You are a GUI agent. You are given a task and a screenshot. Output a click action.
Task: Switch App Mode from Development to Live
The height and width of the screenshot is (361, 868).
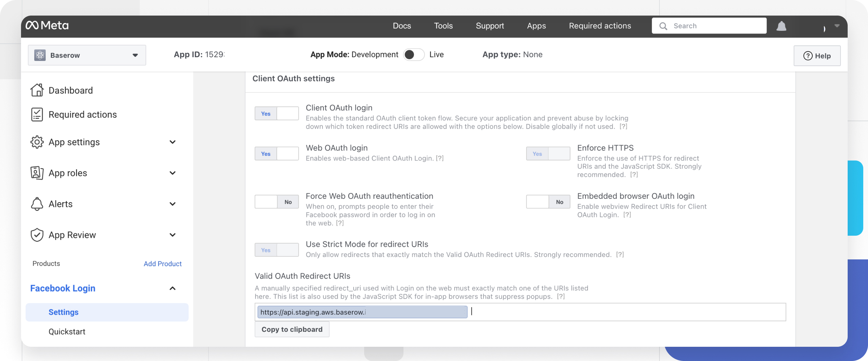point(414,54)
